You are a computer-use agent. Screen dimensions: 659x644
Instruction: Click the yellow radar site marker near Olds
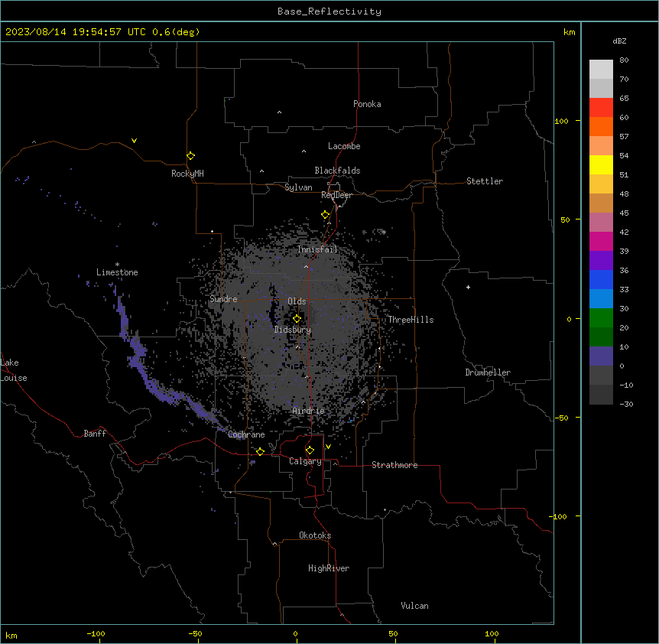pyautogui.click(x=297, y=319)
